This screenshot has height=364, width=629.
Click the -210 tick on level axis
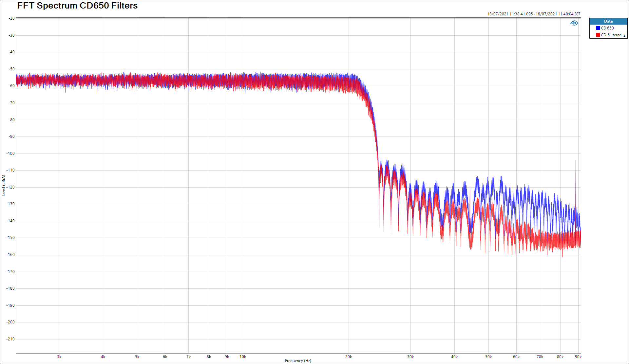click(11, 339)
